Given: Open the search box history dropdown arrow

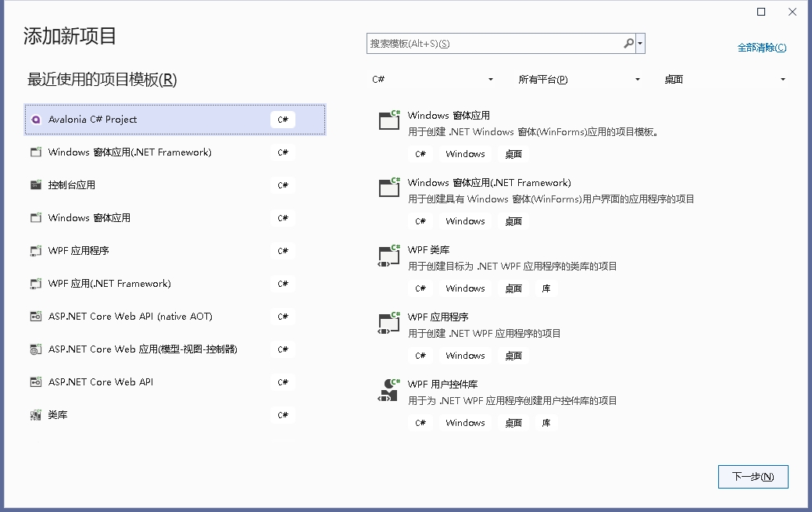Looking at the screenshot, I should (x=640, y=44).
